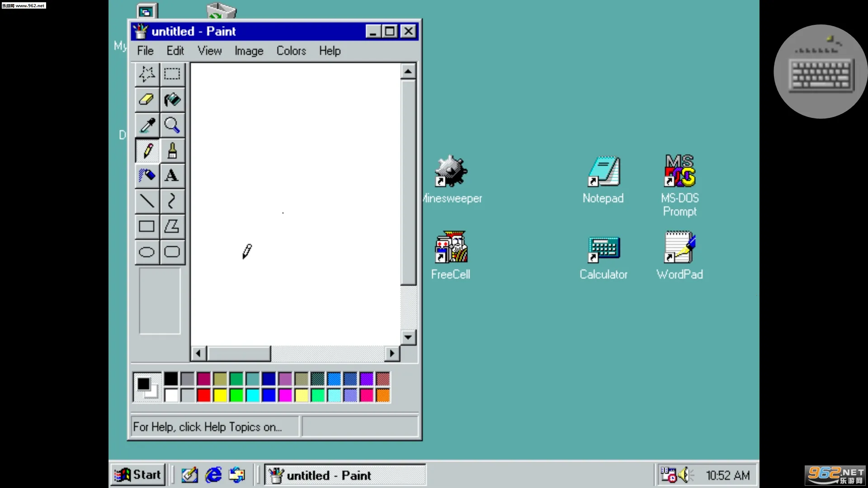This screenshot has height=488, width=868.
Task: Click the vertical scrollbar up arrow
Action: 408,71
